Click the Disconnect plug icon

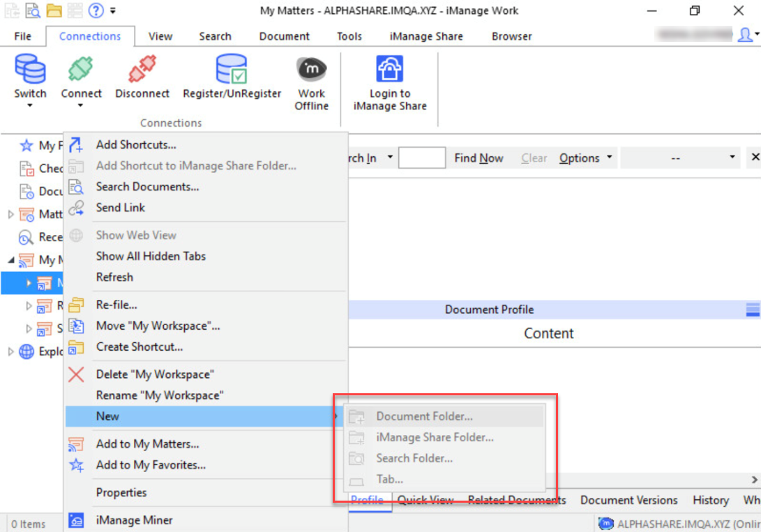pyautogui.click(x=142, y=70)
